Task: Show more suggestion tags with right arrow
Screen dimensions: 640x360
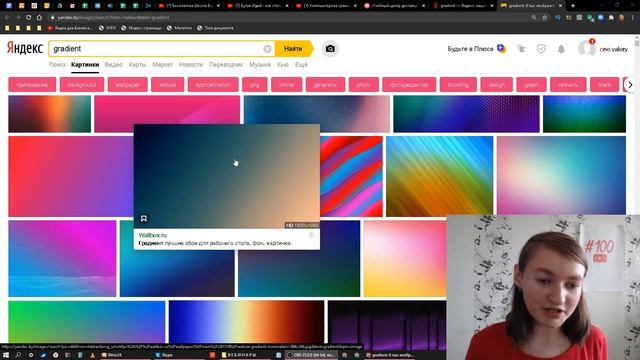Action: [630, 85]
